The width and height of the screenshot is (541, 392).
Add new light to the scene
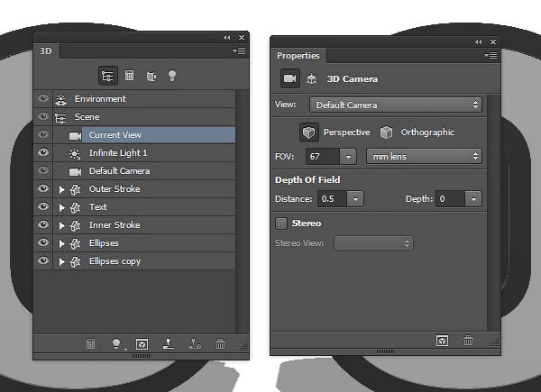point(116,343)
